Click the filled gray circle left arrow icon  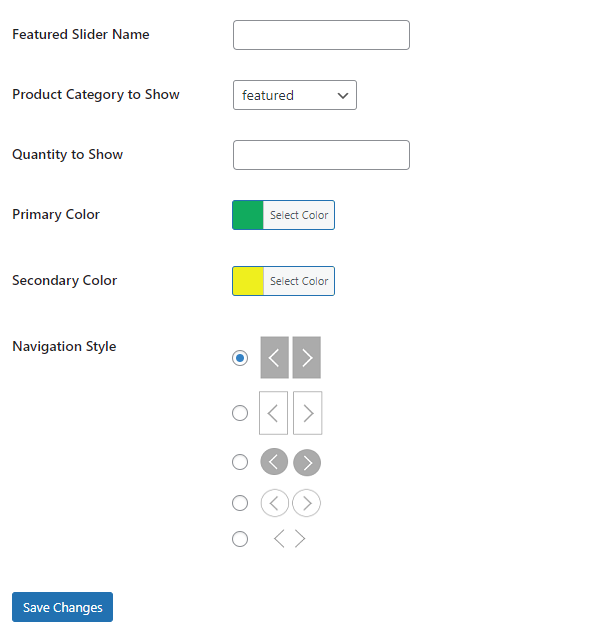[x=274, y=462]
